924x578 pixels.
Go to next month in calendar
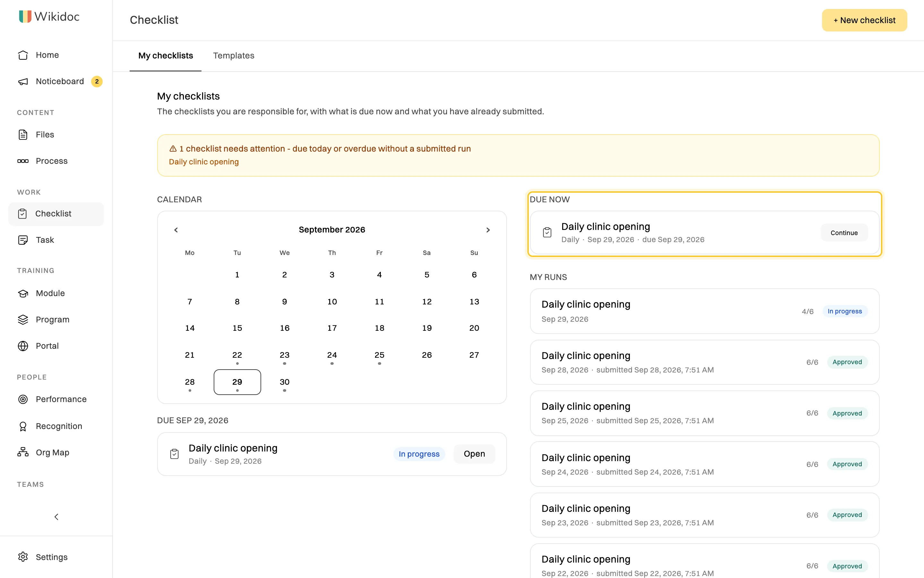coord(488,230)
